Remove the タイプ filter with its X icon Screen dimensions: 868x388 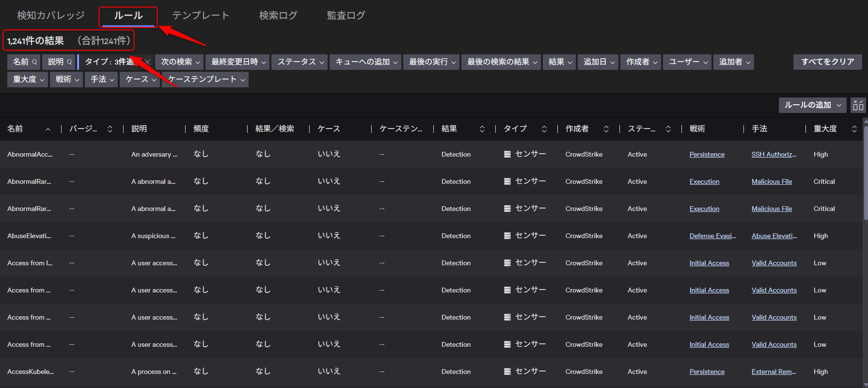(147, 62)
